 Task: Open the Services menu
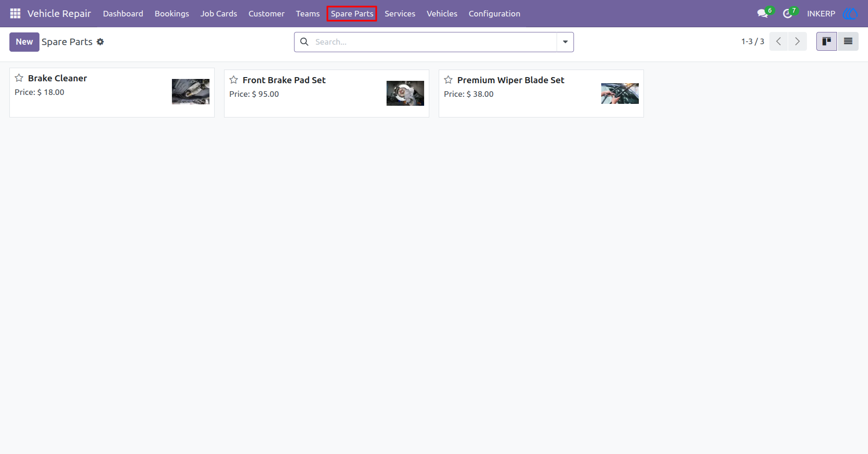pos(400,14)
